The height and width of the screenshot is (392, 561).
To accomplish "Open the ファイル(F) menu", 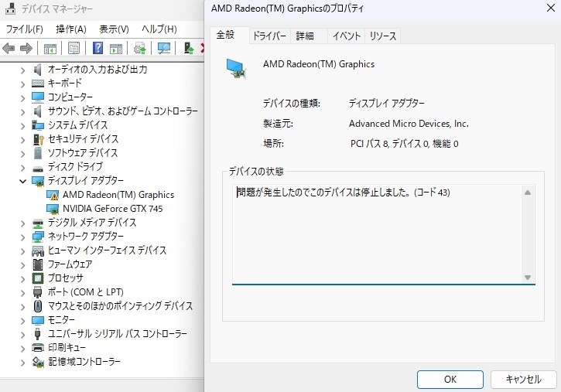I will click(24, 29).
